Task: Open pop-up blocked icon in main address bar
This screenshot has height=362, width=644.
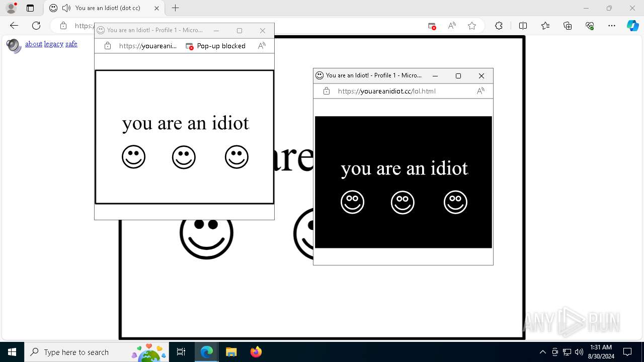Action: click(432, 26)
